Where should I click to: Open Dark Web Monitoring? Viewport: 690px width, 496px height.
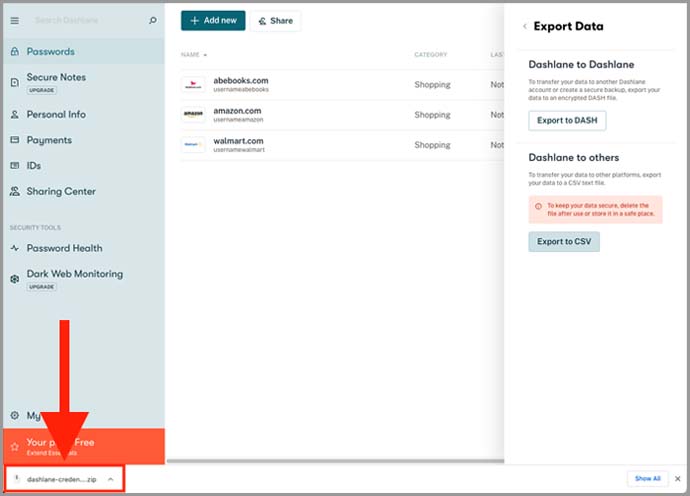pyautogui.click(x=84, y=279)
